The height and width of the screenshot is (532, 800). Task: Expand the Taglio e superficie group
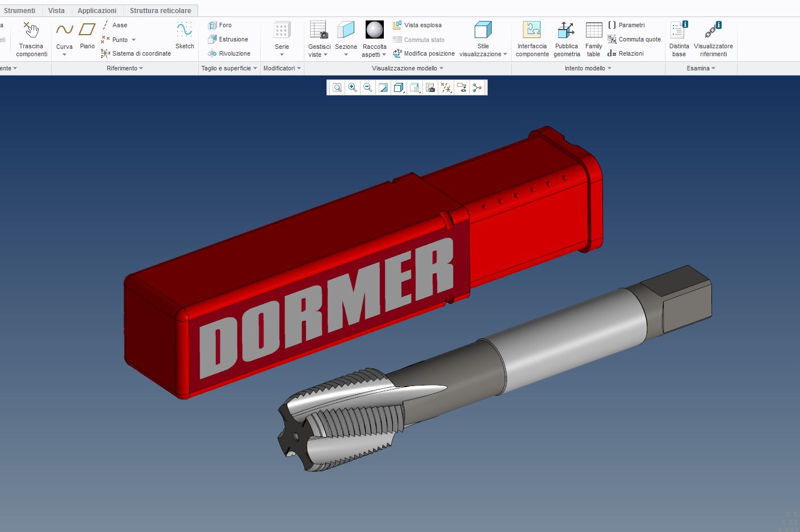tap(229, 68)
